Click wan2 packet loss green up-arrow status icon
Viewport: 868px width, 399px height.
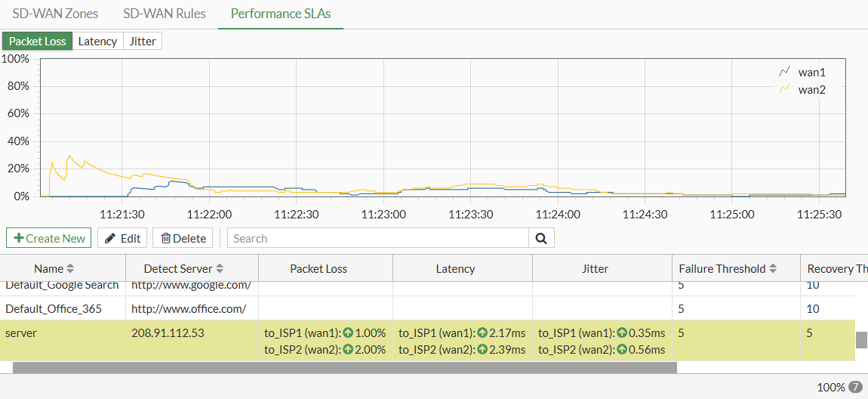[x=348, y=349]
